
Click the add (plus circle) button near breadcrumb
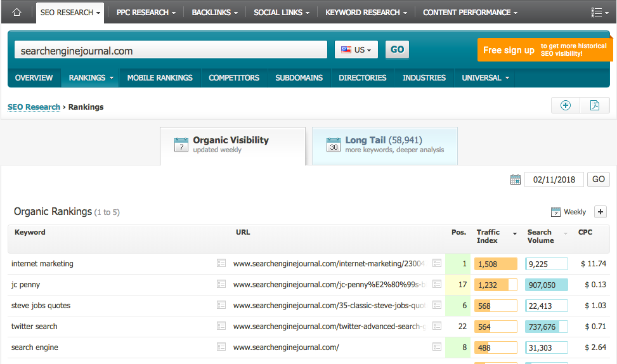[566, 105]
